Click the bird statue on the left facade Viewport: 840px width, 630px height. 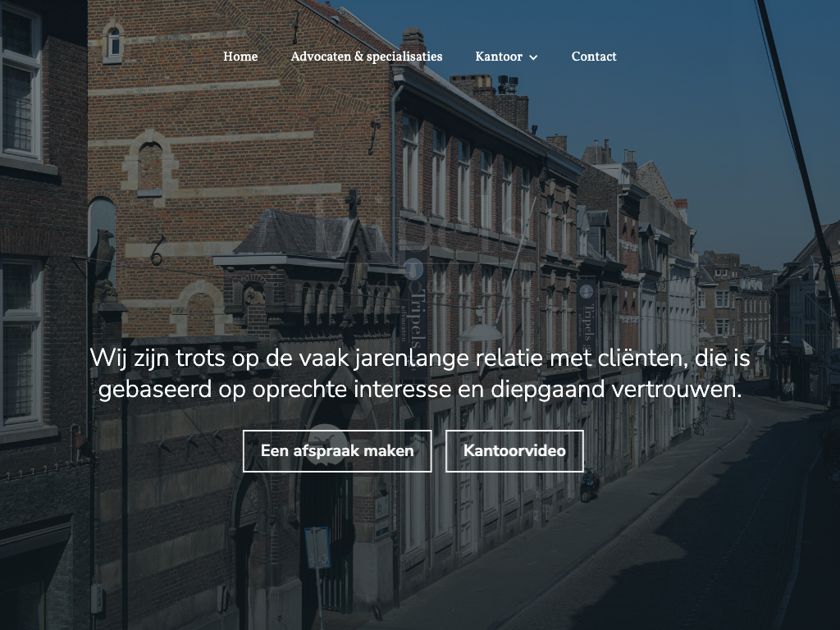[x=104, y=258]
